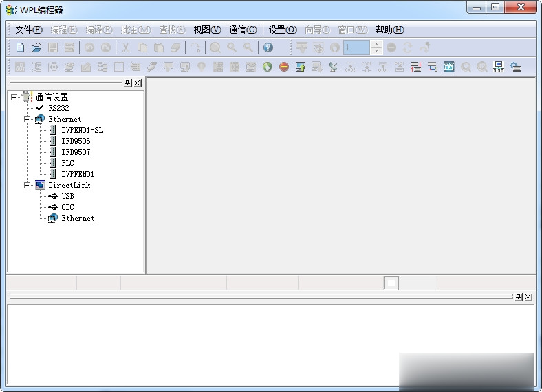Click the grayed-out minus circle icon beside the stepper
This screenshot has width=542, height=392.
[391, 47]
